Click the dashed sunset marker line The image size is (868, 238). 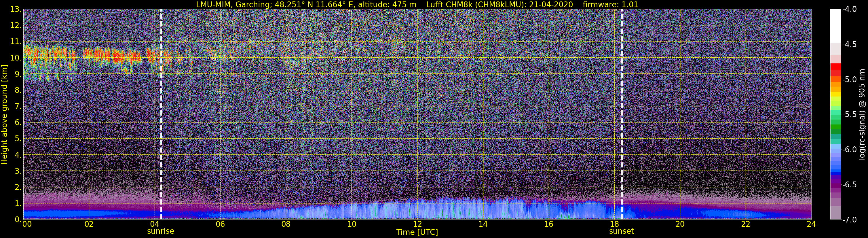tap(622, 114)
